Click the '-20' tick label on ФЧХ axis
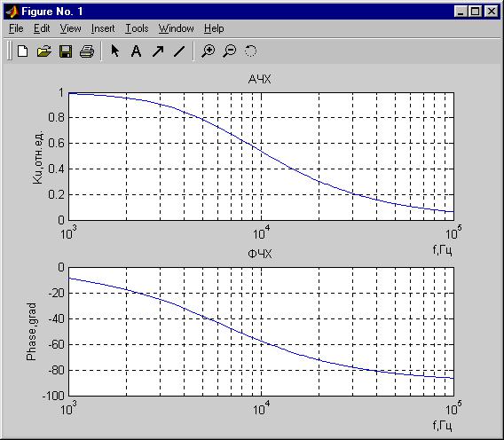The width and height of the screenshot is (504, 440). click(x=56, y=293)
